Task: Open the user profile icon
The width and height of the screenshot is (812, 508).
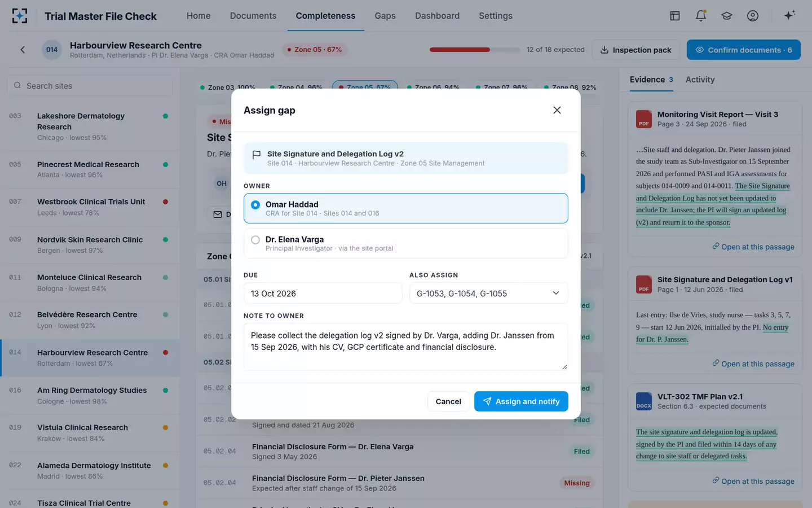Action: (x=753, y=16)
